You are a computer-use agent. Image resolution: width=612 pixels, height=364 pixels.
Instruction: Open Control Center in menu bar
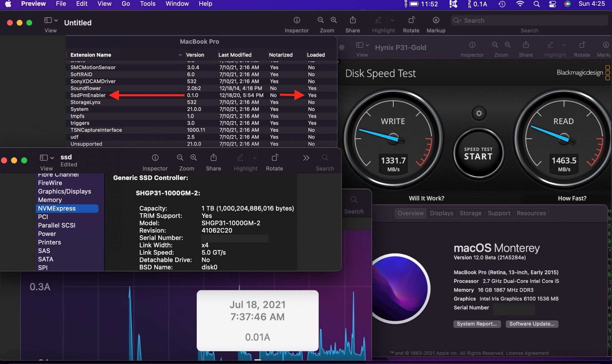tap(552, 4)
